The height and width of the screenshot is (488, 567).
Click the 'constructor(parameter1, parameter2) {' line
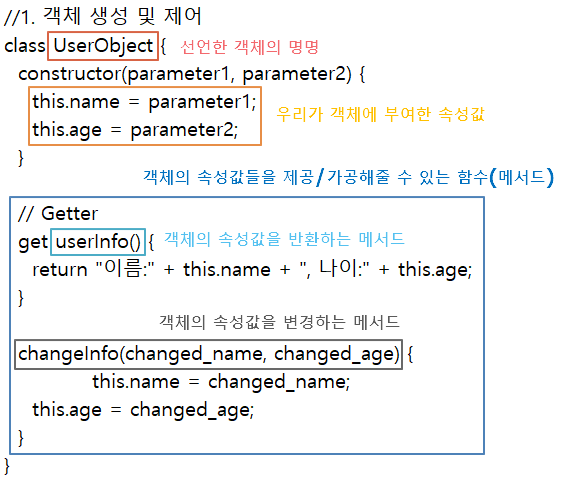click(x=192, y=74)
